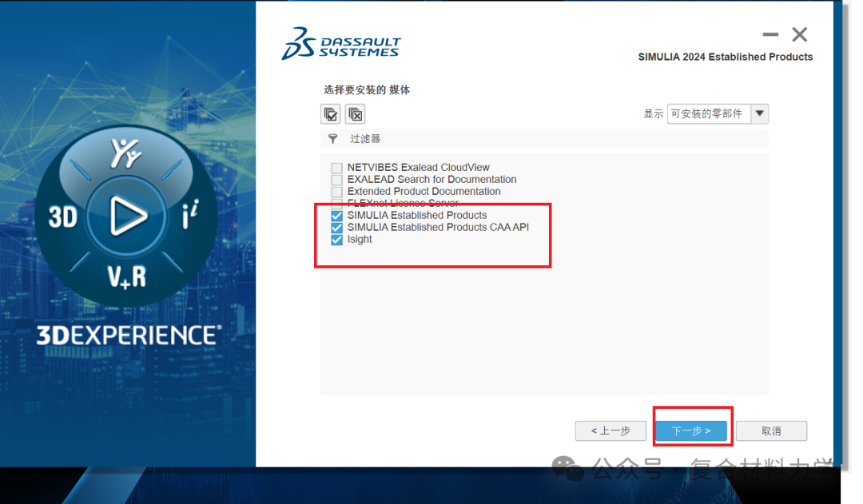The width and height of the screenshot is (863, 504).
Task: Uncheck SIMULIA Established Products
Action: click(x=336, y=215)
